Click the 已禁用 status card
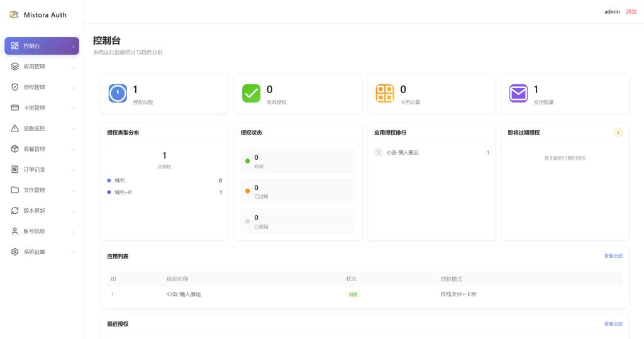644x339 pixels. (297, 221)
